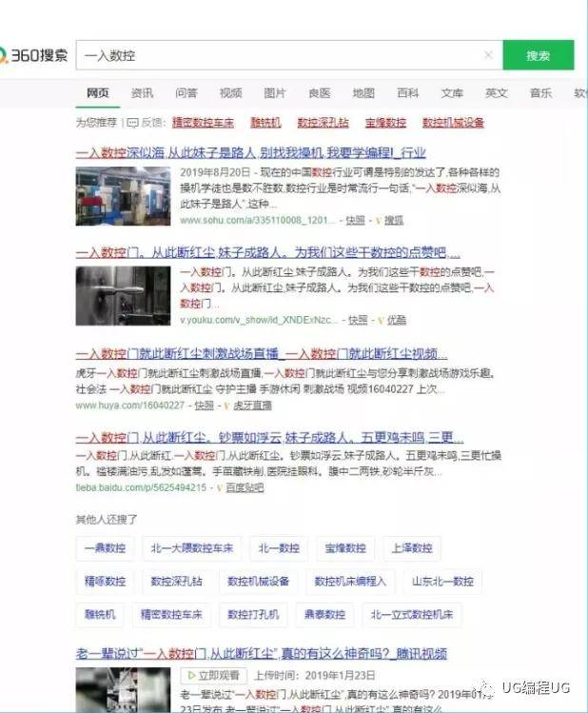Viewport: 588px width, 713px height.
Task: Open recommended link 精密数控车床
Action: click(203, 122)
